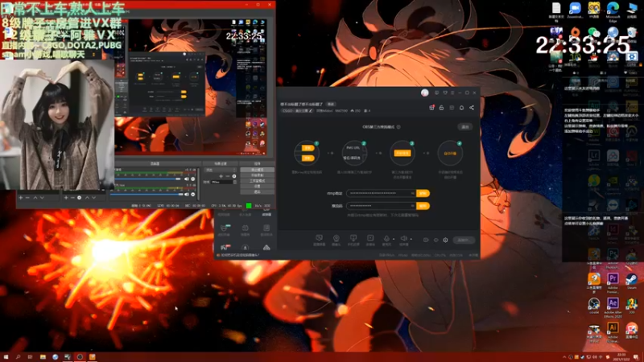
Task: Show the hidden rtmp address
Action: coord(412,193)
